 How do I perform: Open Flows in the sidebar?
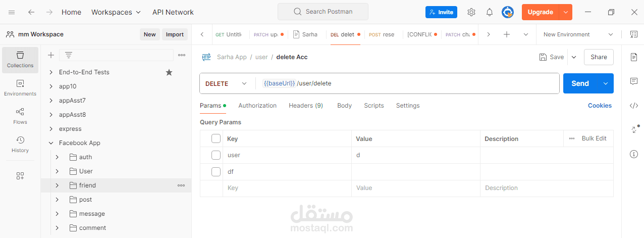[20, 116]
